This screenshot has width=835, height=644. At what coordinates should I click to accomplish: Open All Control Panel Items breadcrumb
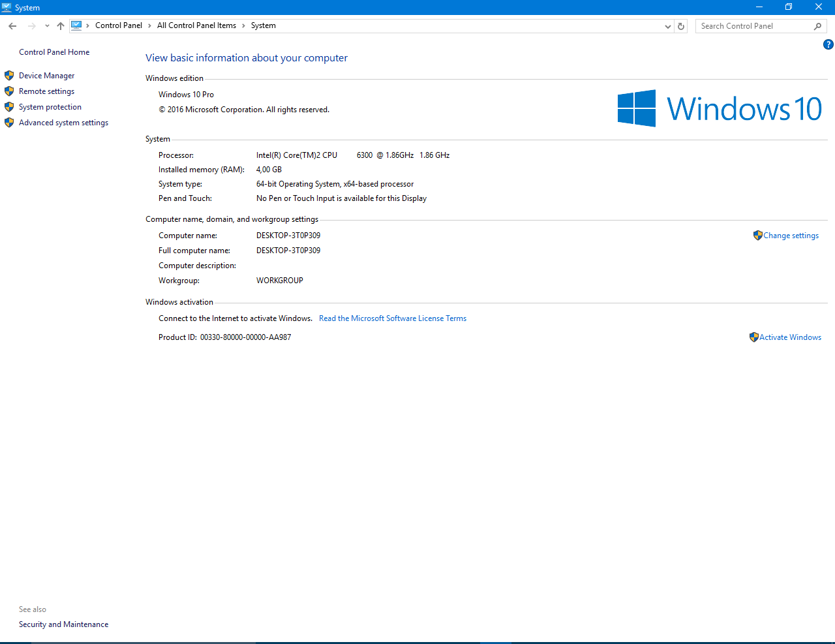(196, 25)
